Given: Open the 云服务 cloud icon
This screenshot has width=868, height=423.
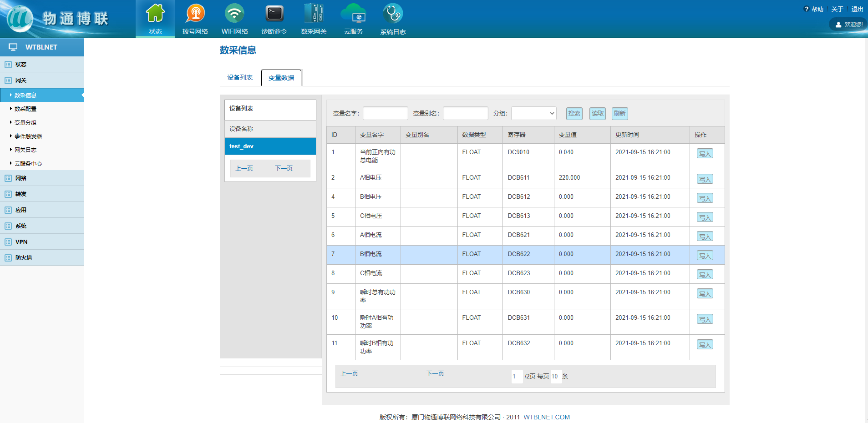Looking at the screenshot, I should point(353,15).
